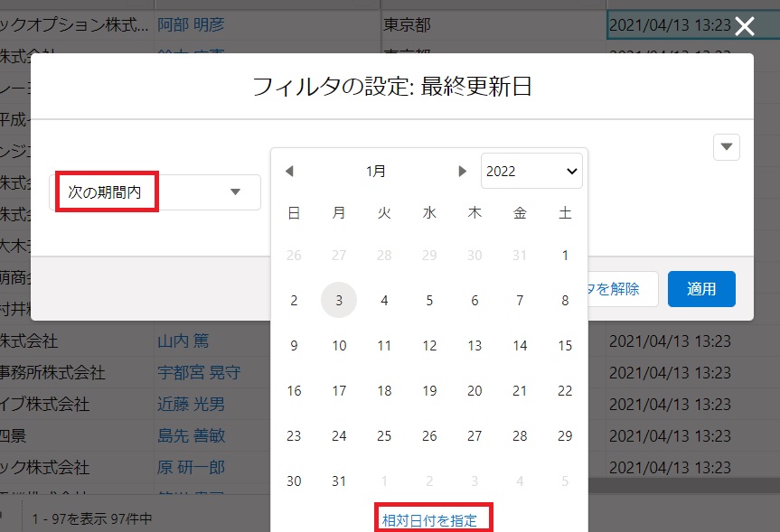Select January 1 in the calendar
The width and height of the screenshot is (780, 532).
(x=565, y=255)
